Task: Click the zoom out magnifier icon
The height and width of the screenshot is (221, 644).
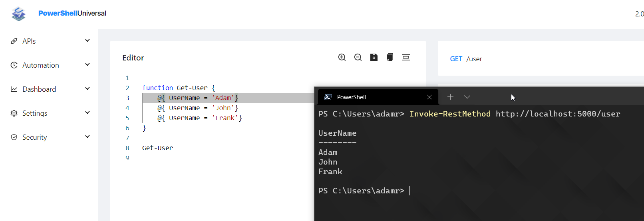Action: tap(358, 57)
